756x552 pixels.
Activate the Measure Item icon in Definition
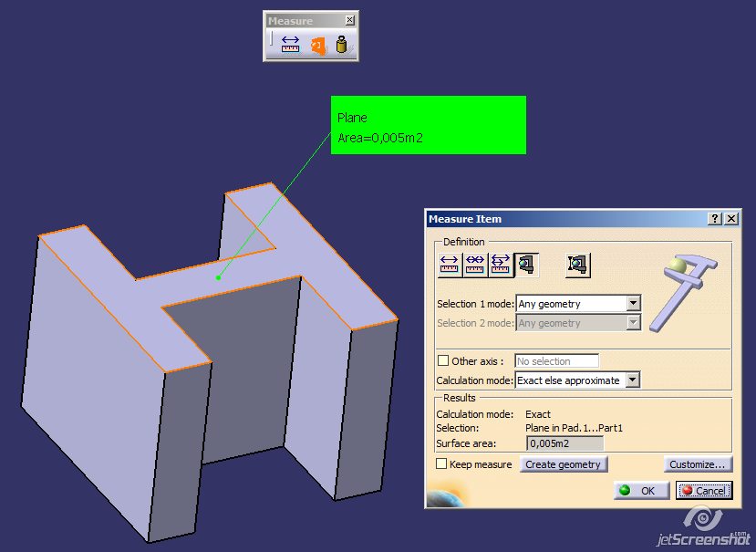coord(526,265)
